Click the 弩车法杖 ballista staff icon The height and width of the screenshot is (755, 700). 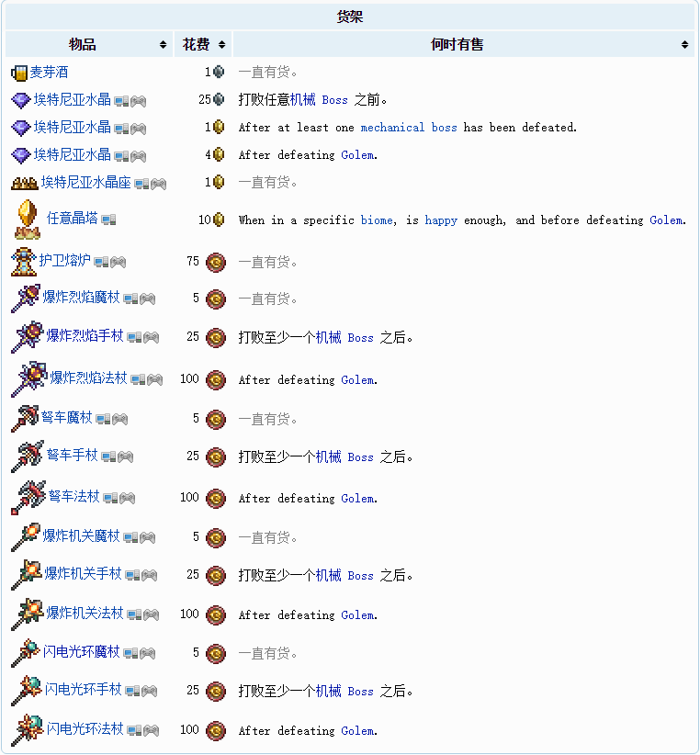(28, 498)
